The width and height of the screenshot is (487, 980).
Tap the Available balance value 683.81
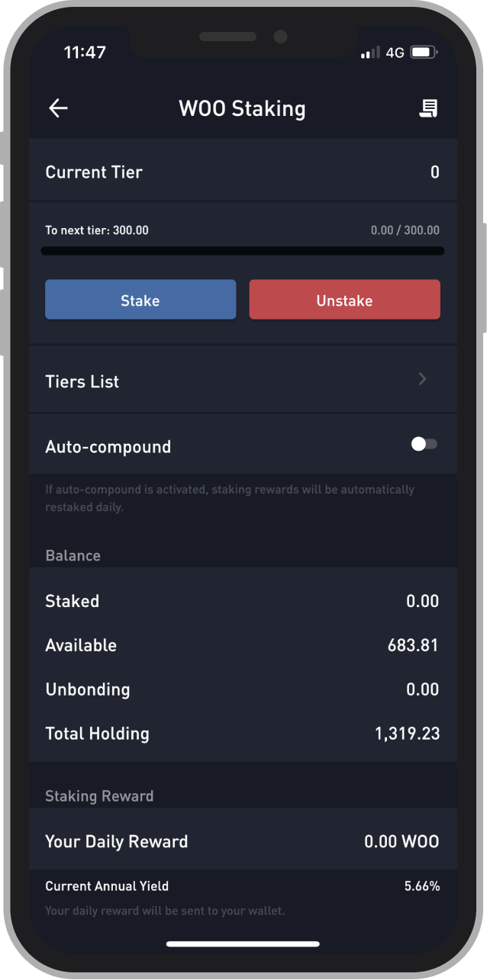[x=413, y=645]
